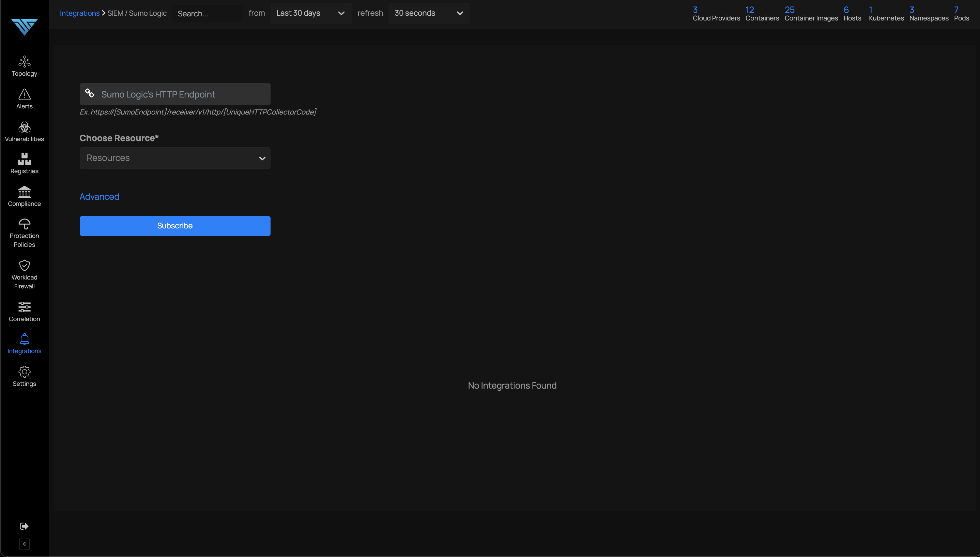This screenshot has width=980, height=557.
Task: View the 12 Containers
Action: (x=762, y=14)
